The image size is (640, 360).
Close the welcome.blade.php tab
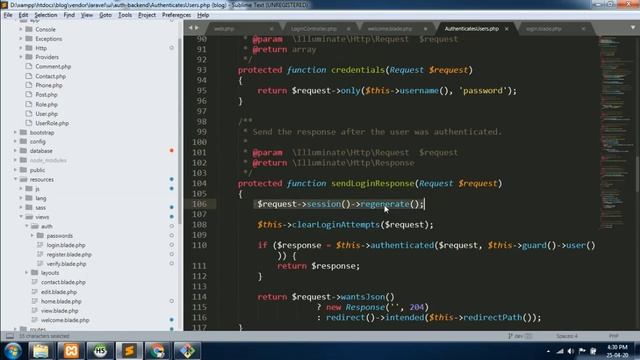tap(425, 29)
